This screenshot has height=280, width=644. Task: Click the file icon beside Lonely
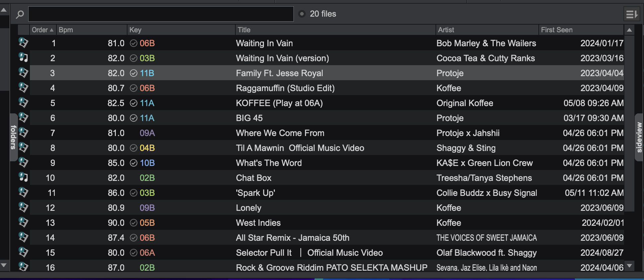pyautogui.click(x=23, y=207)
